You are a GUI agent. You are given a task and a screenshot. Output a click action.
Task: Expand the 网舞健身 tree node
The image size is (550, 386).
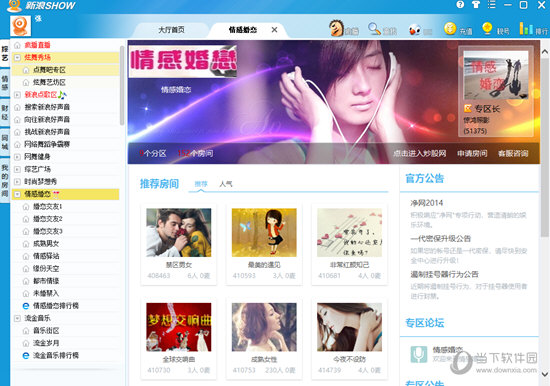17,157
